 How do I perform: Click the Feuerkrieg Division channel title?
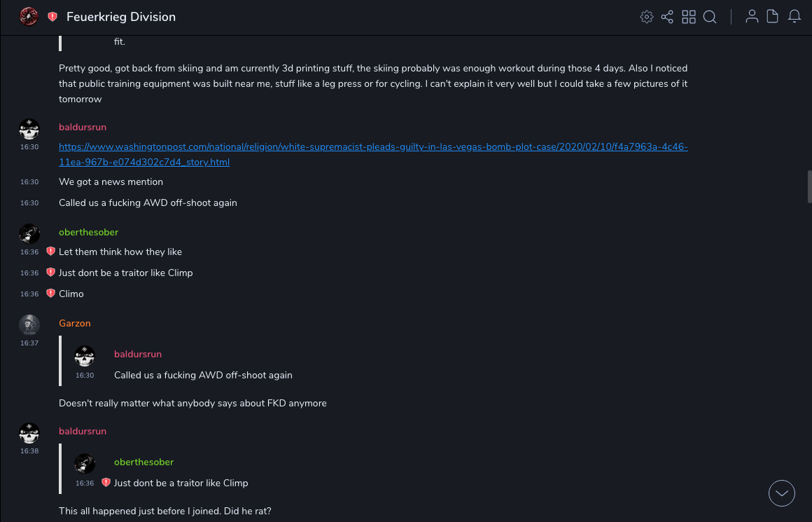(x=121, y=17)
